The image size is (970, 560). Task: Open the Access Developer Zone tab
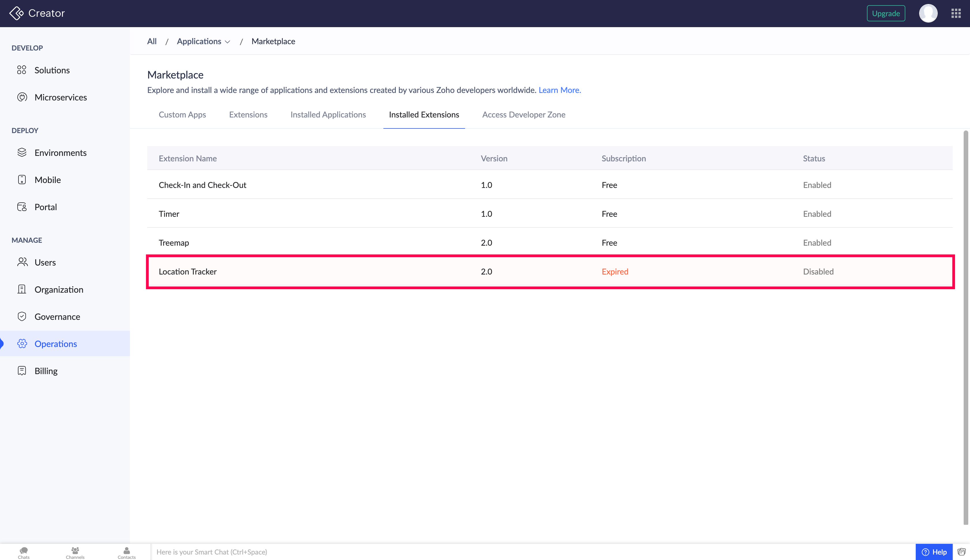(523, 115)
